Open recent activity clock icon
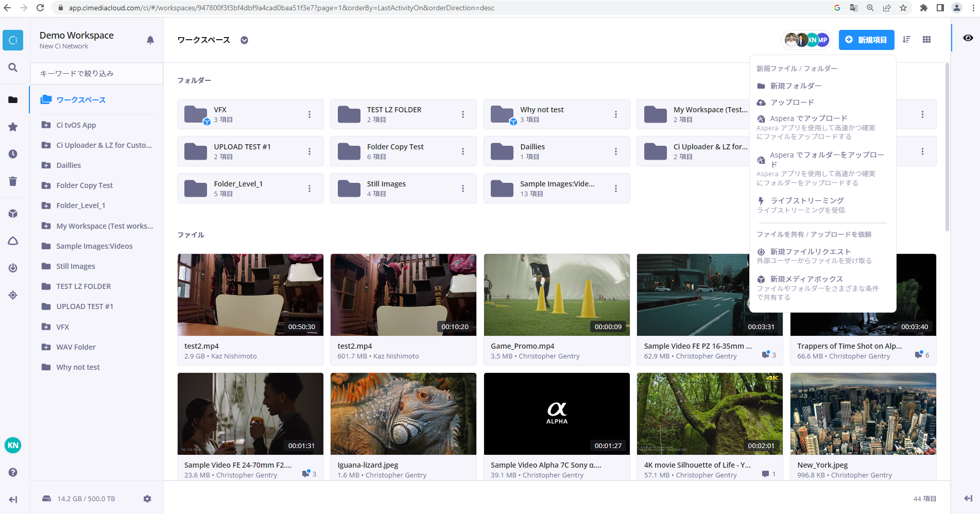 (x=13, y=154)
